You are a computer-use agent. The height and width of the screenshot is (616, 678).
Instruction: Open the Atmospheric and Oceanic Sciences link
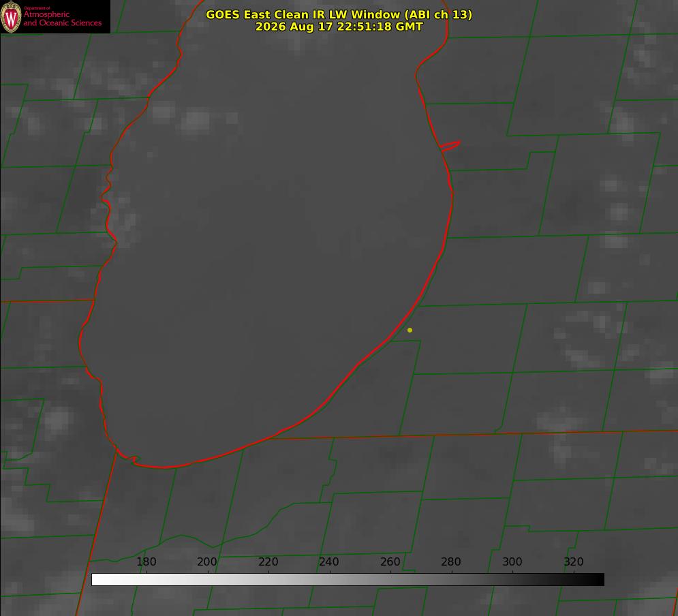pos(62,18)
